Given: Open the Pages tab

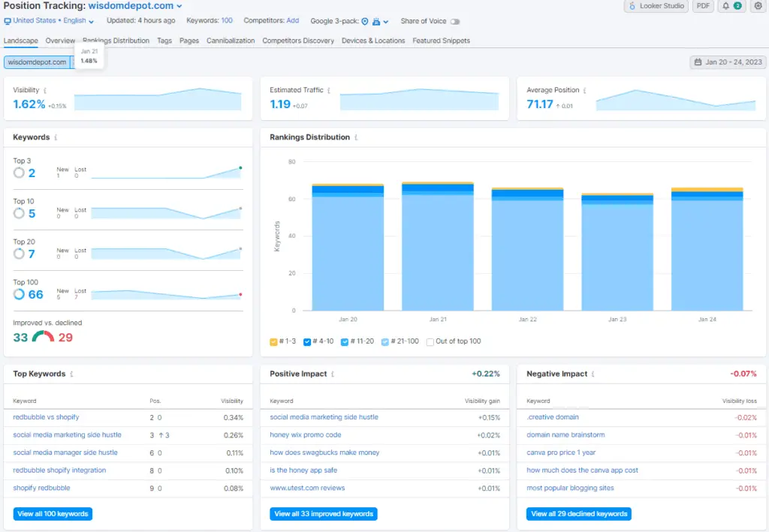Looking at the screenshot, I should click(x=189, y=41).
